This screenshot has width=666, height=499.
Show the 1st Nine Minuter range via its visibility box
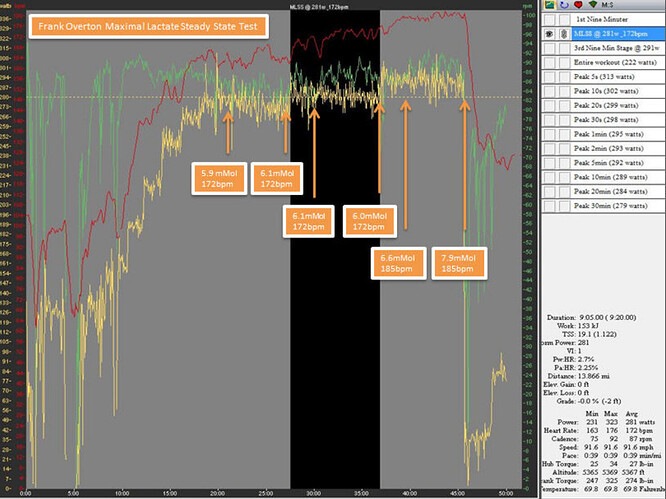click(x=549, y=20)
